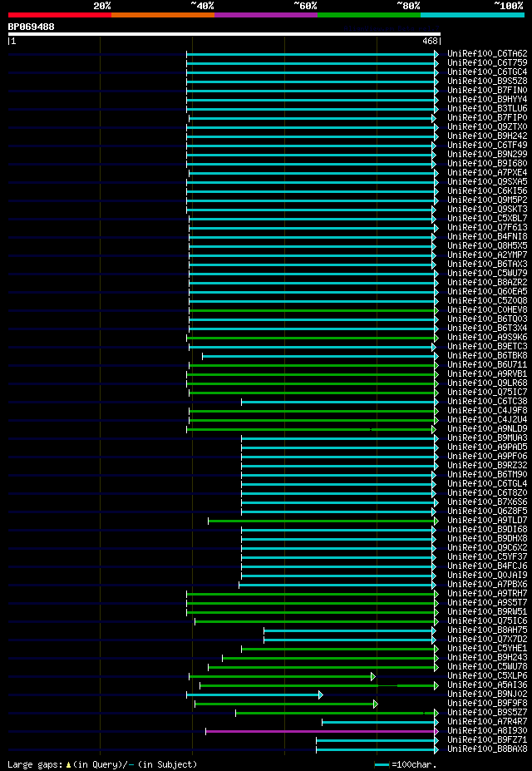
Task: Select the UniRef100_B8BAX8 label
Action: click(487, 749)
